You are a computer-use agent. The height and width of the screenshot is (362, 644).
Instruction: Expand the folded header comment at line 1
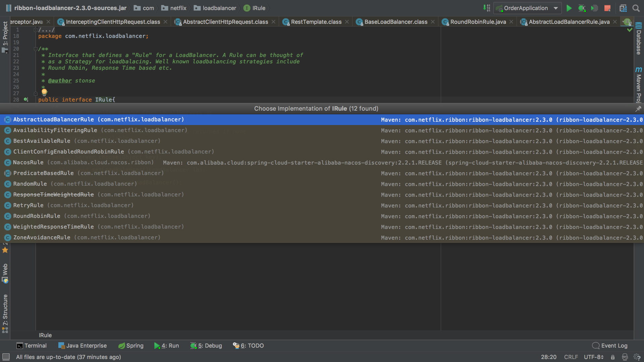click(36, 30)
